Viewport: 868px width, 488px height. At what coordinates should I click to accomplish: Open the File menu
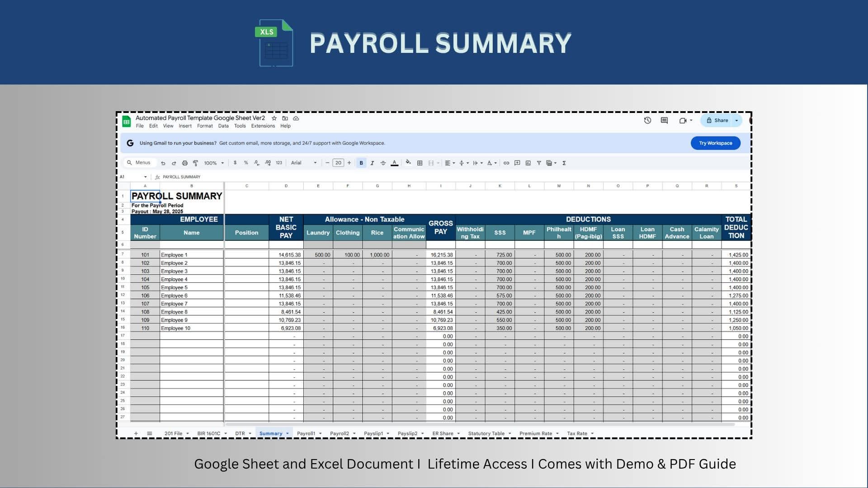pos(140,126)
